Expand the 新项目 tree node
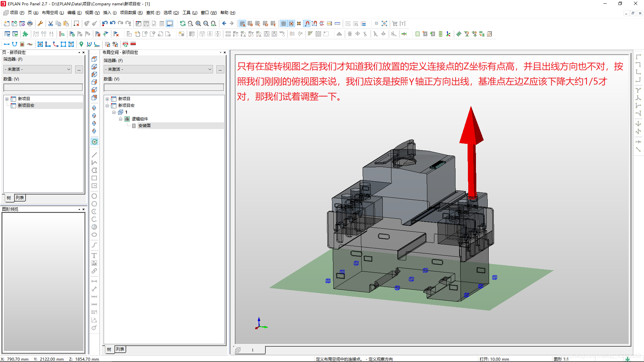The image size is (644, 362). click(7, 98)
